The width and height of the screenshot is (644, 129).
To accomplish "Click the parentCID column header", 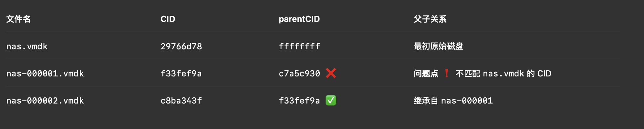I will [299, 19].
